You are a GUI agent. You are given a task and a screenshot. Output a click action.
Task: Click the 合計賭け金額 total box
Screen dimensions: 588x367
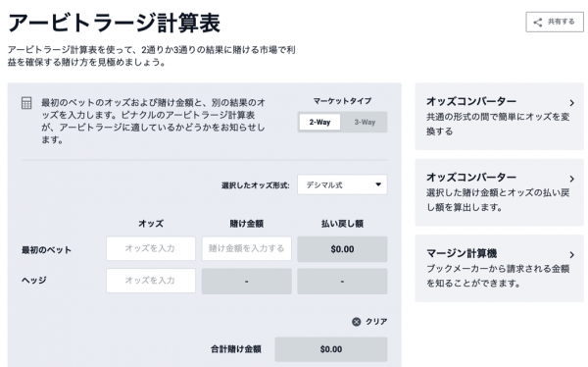(331, 349)
